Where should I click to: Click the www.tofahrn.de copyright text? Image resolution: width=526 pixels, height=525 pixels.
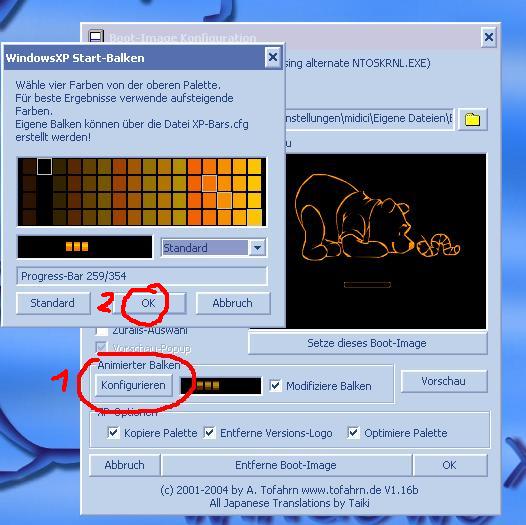(289, 490)
